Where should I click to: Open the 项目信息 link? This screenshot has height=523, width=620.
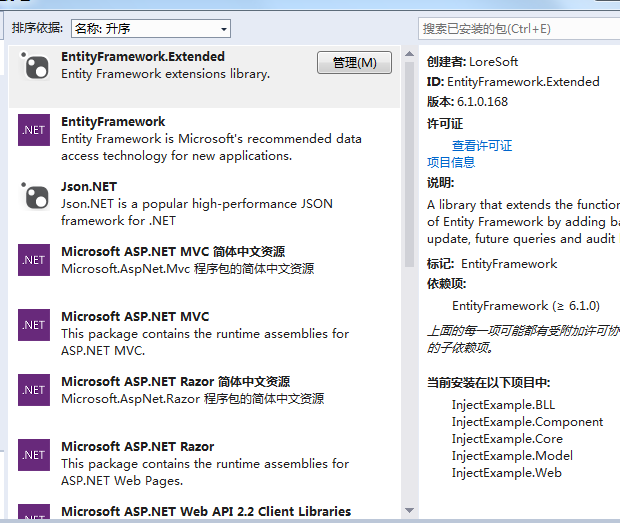451,162
